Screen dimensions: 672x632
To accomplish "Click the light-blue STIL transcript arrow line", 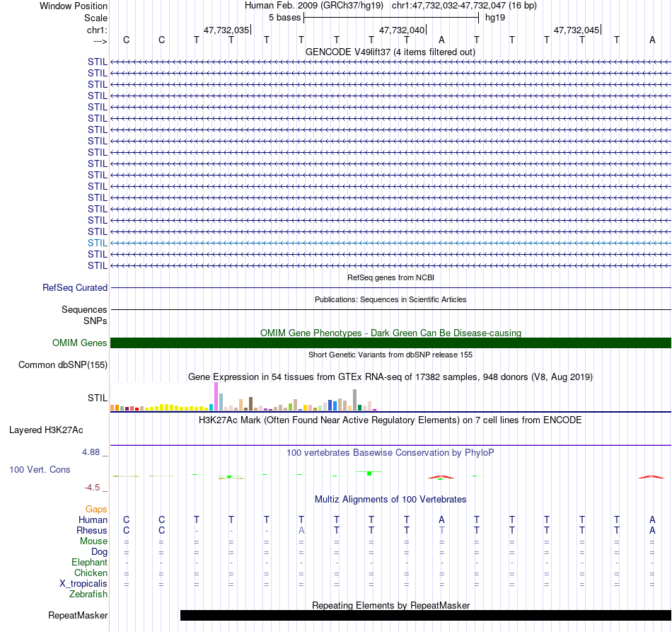I will [x=390, y=243].
